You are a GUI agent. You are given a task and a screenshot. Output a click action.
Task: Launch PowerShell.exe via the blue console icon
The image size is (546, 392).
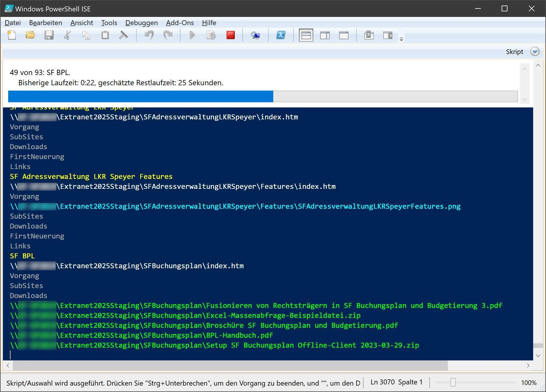281,35
